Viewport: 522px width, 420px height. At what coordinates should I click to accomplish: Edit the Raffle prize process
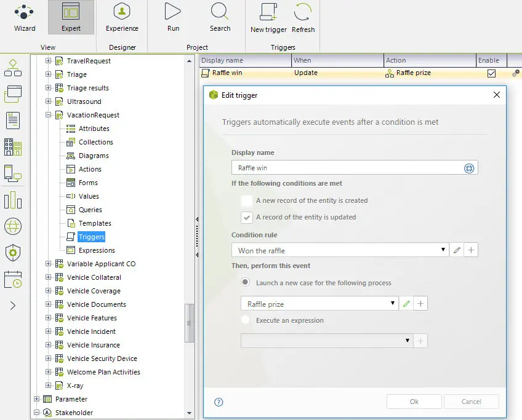click(406, 304)
